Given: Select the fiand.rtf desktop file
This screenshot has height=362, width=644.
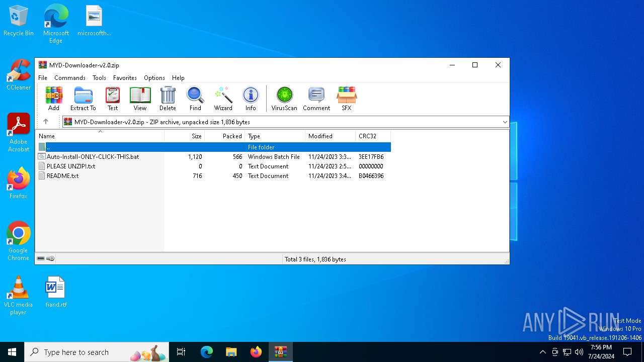Looking at the screenshot, I should [56, 292].
